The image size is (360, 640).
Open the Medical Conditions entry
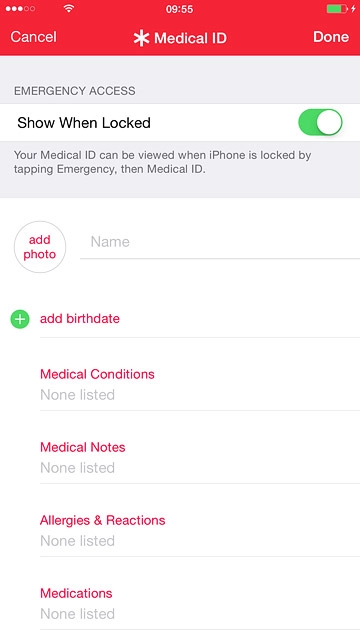(200, 384)
